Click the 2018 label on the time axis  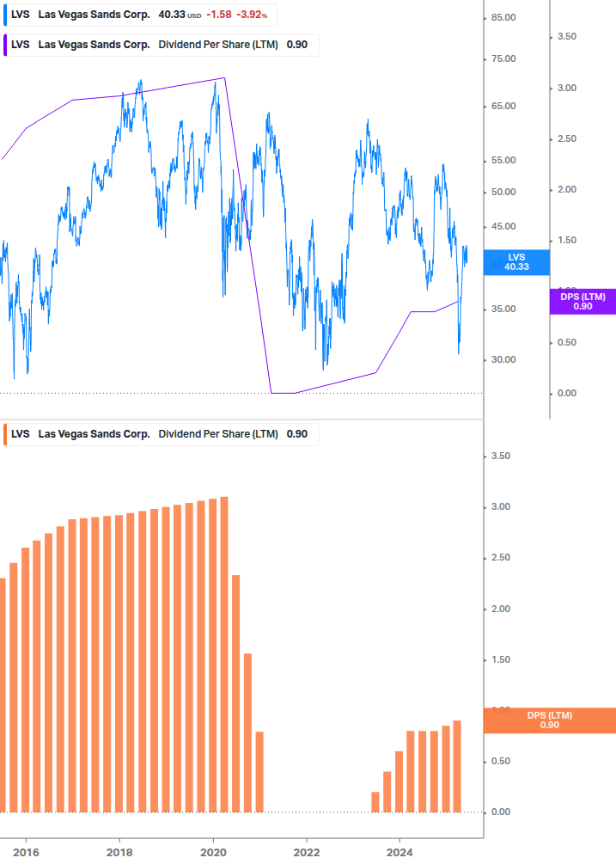coord(119,853)
